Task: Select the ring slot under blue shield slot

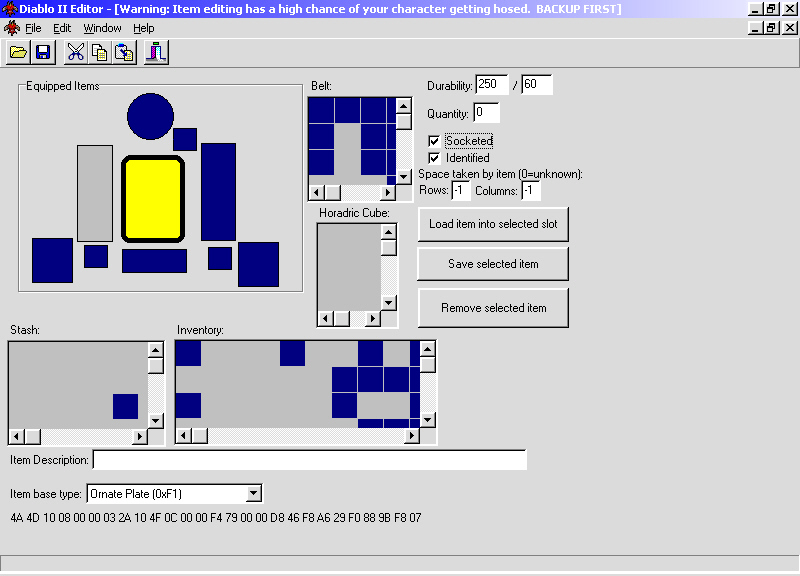Action: coord(220,258)
